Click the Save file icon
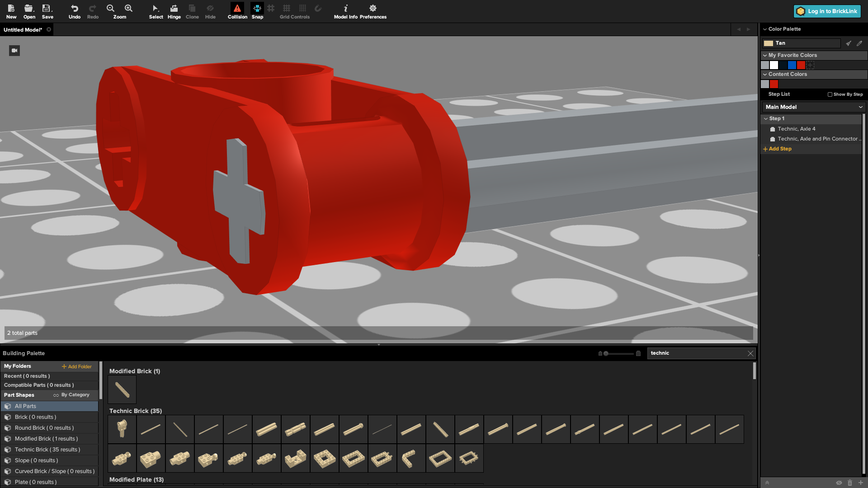The width and height of the screenshot is (868, 488). (47, 9)
